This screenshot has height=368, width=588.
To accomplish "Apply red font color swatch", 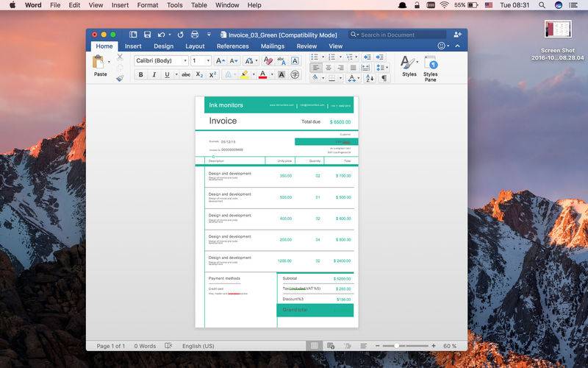I will tap(263, 75).
